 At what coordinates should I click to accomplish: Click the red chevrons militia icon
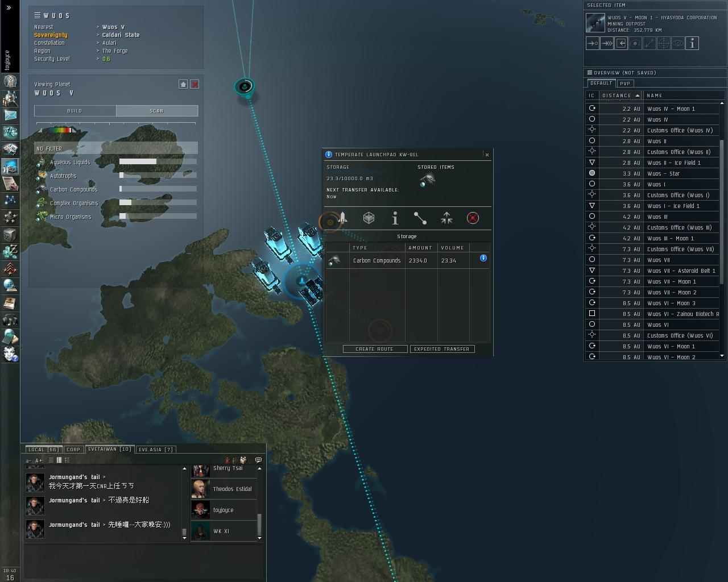(10, 269)
